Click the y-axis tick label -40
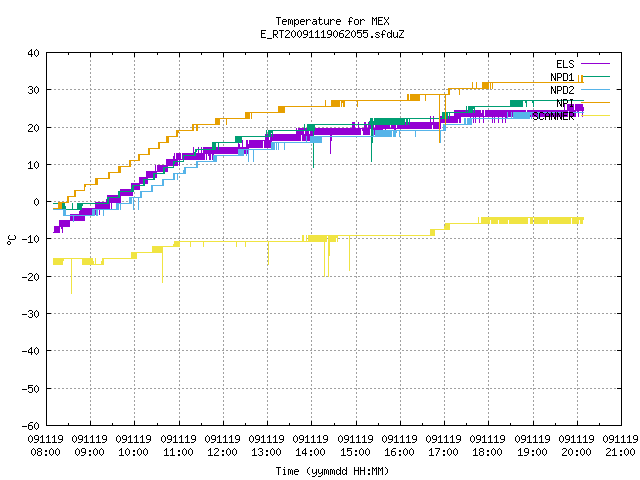Viewport: 640px width, 480px height. [31, 351]
